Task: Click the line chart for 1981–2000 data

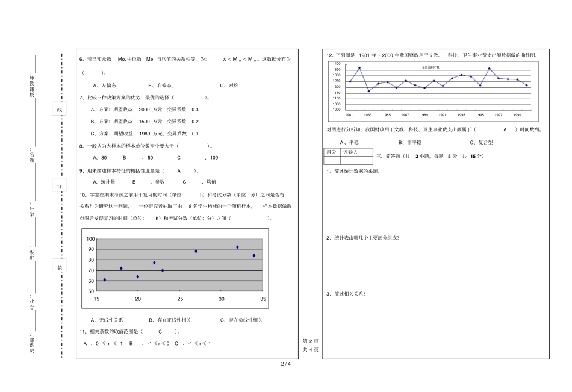Action: pyautogui.click(x=434, y=92)
